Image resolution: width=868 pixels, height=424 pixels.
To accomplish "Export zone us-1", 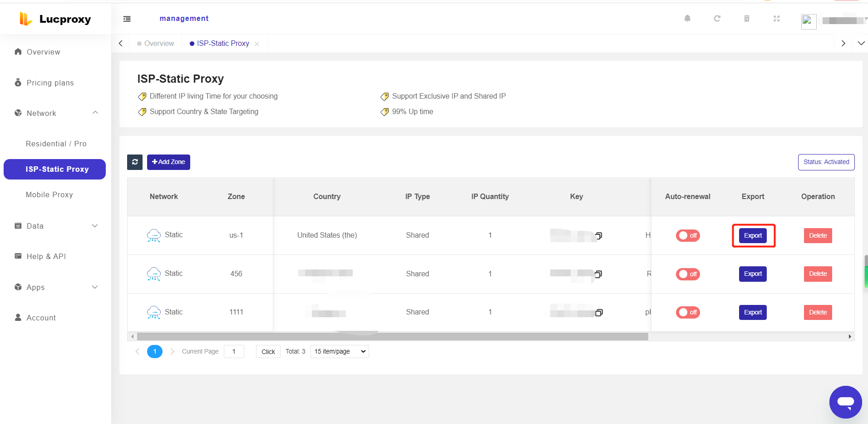I will 753,235.
